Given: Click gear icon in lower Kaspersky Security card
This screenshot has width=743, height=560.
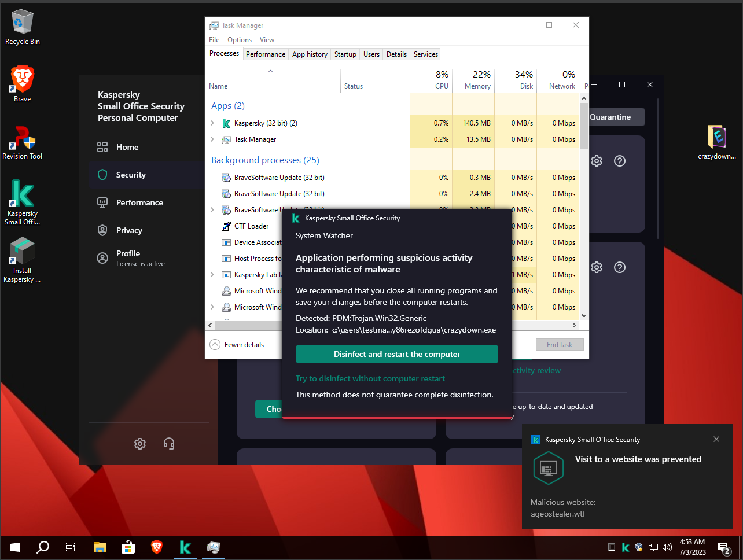Looking at the screenshot, I should [597, 267].
